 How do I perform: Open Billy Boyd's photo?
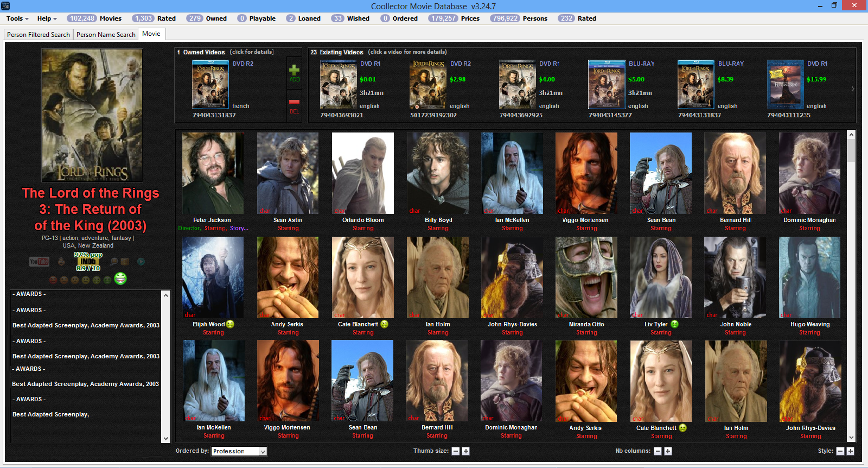[x=438, y=173]
